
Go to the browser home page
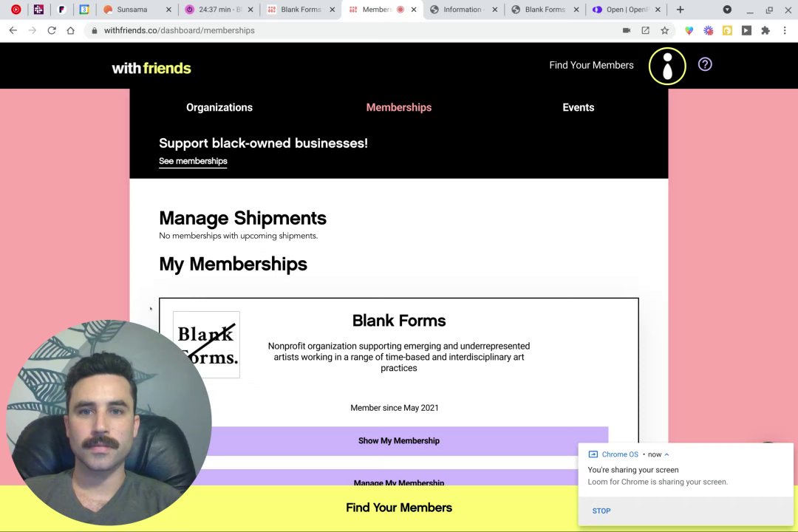71,30
